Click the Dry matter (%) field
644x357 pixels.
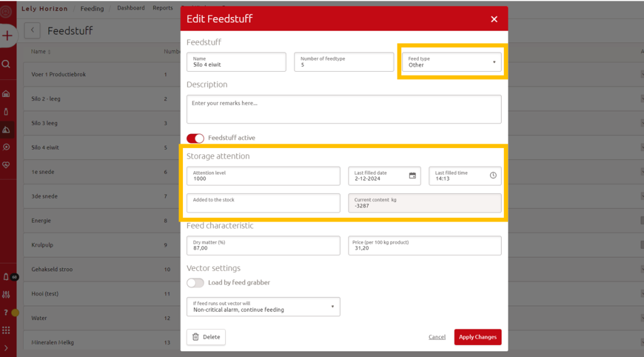[264, 246]
